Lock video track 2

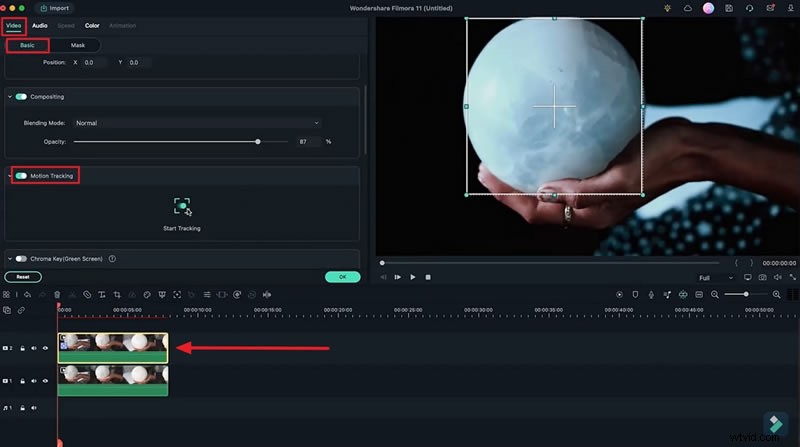tap(22, 348)
